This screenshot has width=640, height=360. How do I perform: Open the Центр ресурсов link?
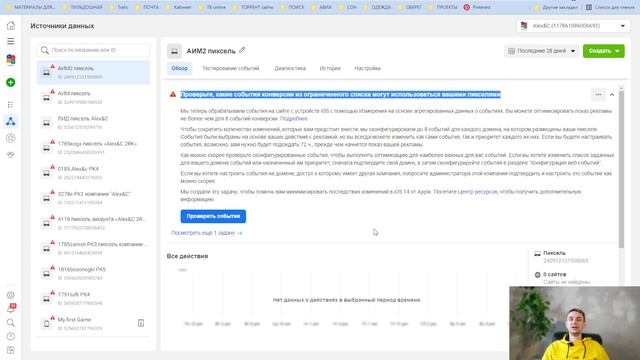(477, 191)
